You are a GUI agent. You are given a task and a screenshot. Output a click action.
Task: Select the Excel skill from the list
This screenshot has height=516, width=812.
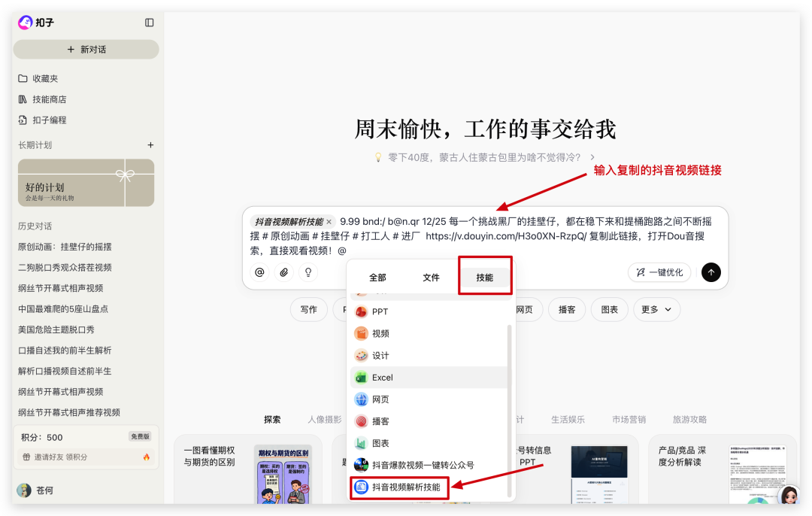coord(382,377)
